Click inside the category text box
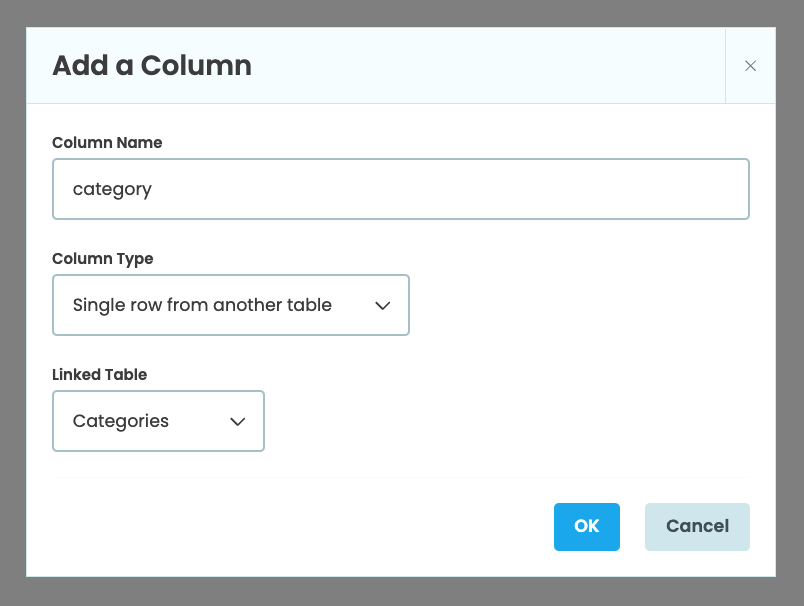804x606 pixels. click(400, 189)
